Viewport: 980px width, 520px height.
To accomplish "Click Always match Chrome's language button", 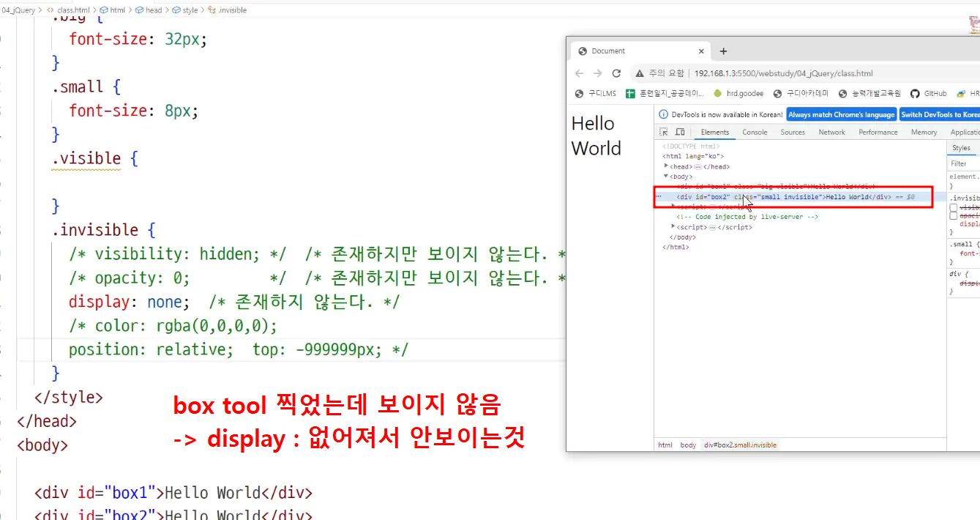I will tap(841, 115).
